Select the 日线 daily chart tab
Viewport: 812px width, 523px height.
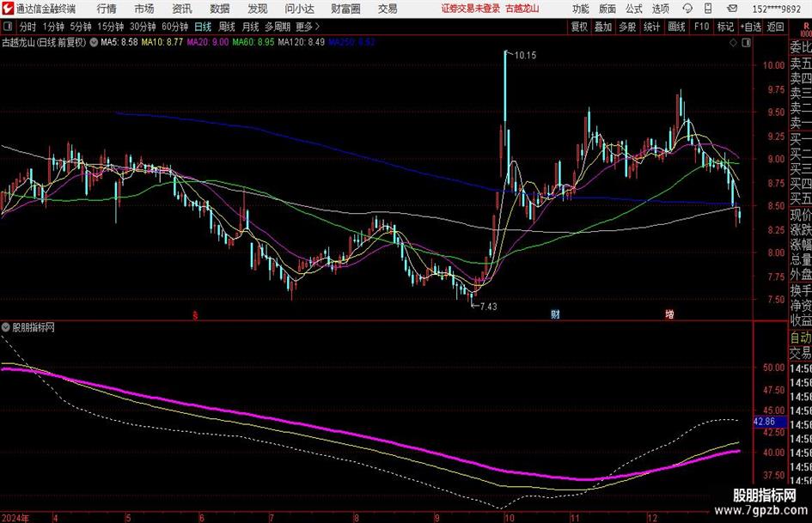point(203,27)
